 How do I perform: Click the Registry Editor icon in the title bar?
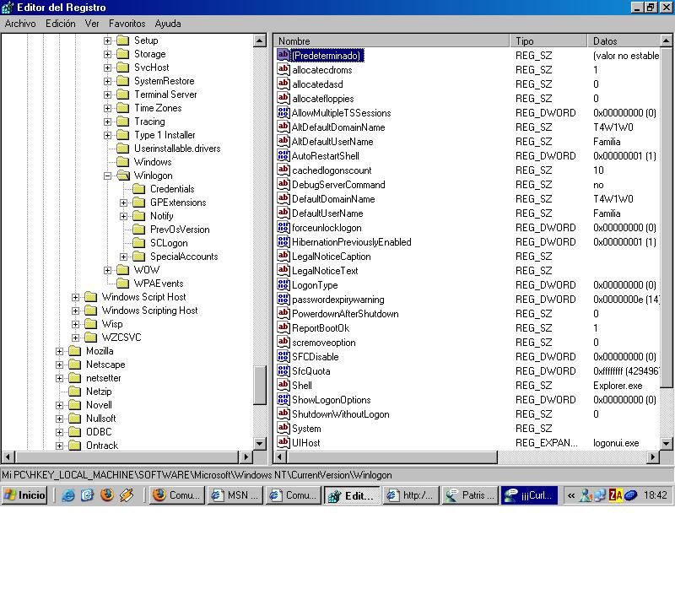pos(8,8)
